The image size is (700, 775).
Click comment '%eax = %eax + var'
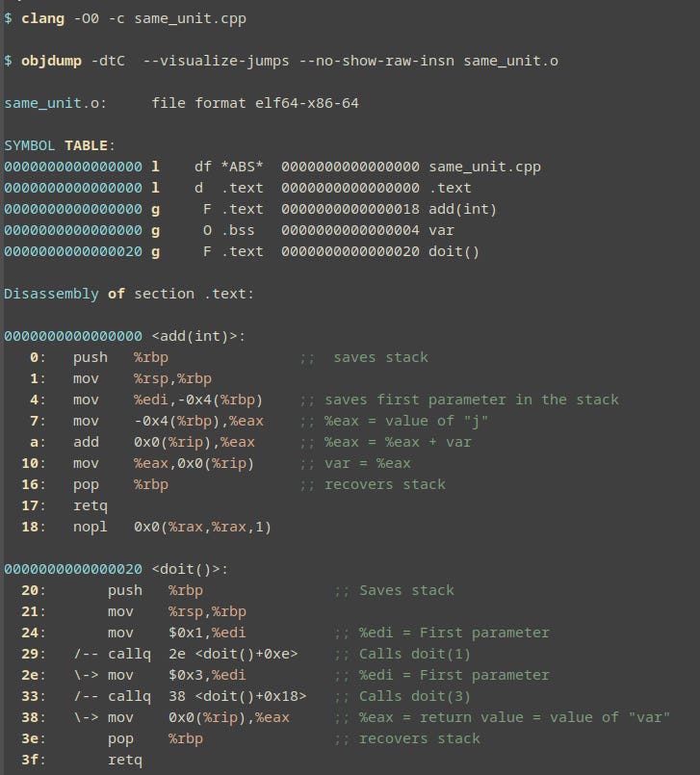pos(398,442)
